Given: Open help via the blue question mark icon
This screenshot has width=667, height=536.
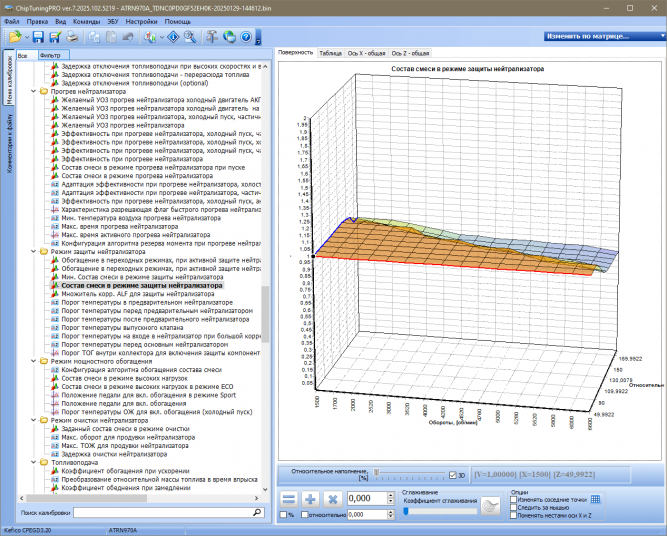Looking at the screenshot, I should point(246,37).
